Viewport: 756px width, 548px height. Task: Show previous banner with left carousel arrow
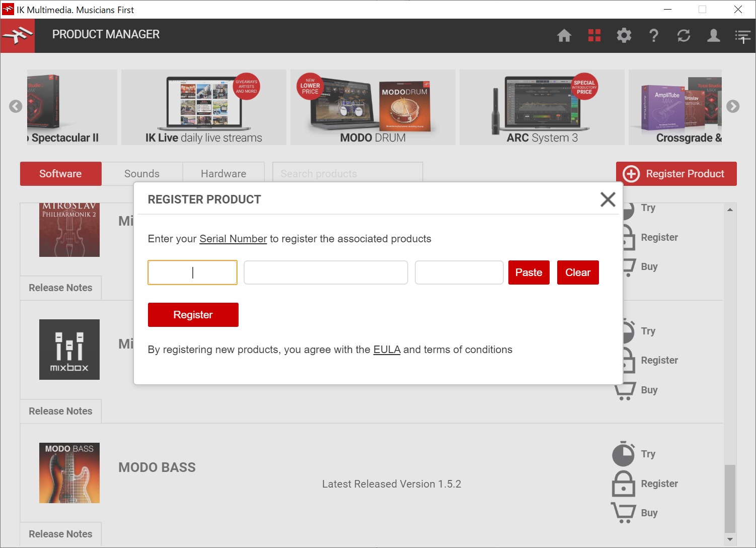point(16,106)
